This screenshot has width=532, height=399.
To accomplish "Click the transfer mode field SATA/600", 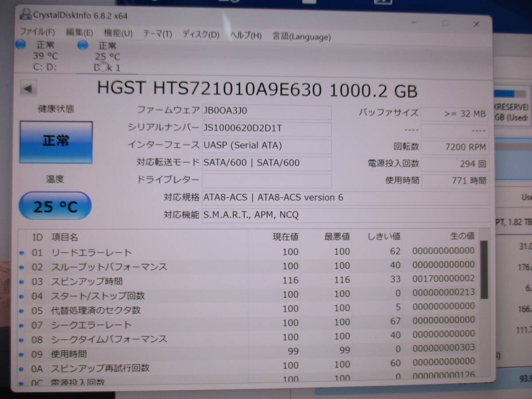I will tap(266, 163).
